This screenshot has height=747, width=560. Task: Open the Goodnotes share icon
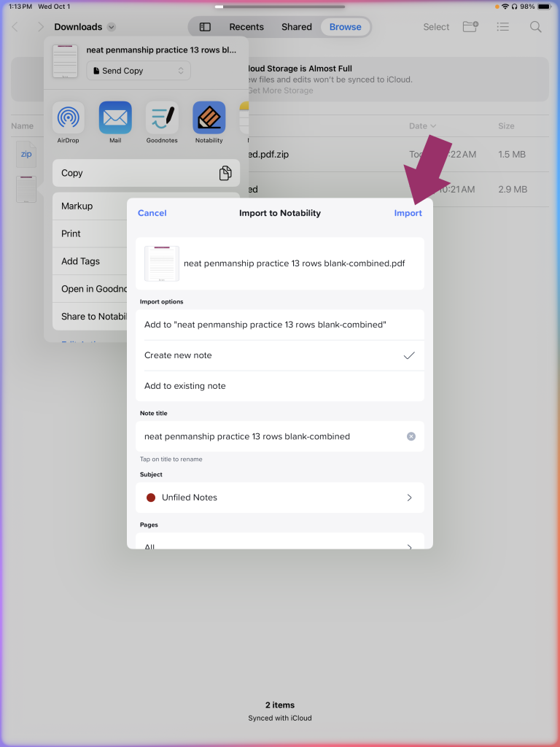pos(162,117)
